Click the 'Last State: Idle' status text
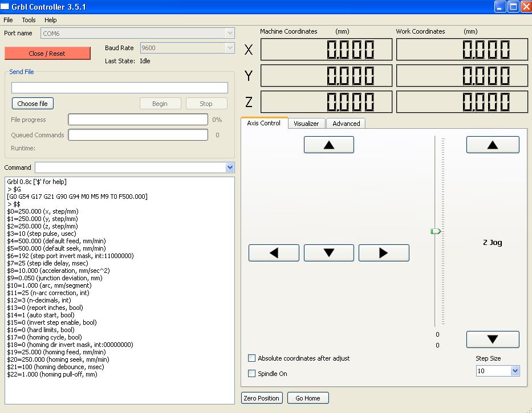Screen dimensions: 532x413 [x=128, y=61]
